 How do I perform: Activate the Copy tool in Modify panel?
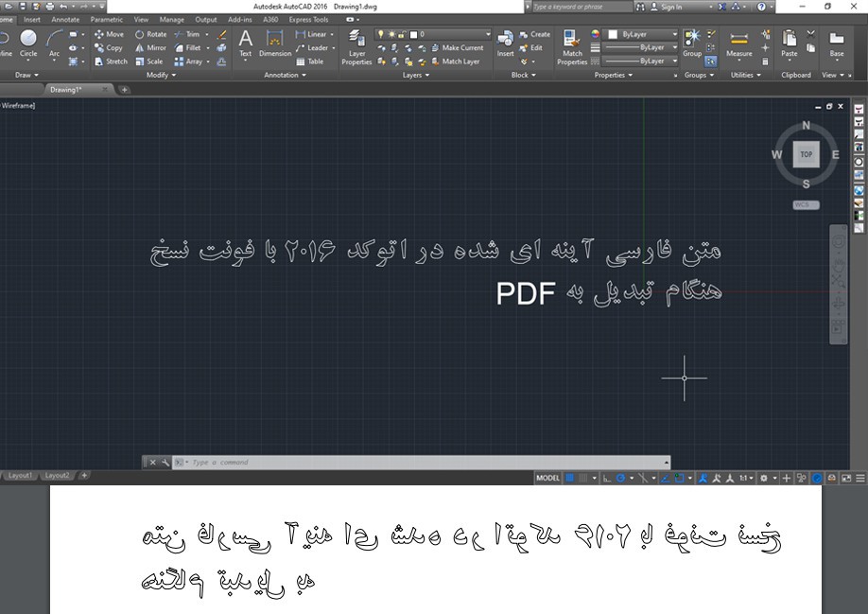[x=109, y=48]
